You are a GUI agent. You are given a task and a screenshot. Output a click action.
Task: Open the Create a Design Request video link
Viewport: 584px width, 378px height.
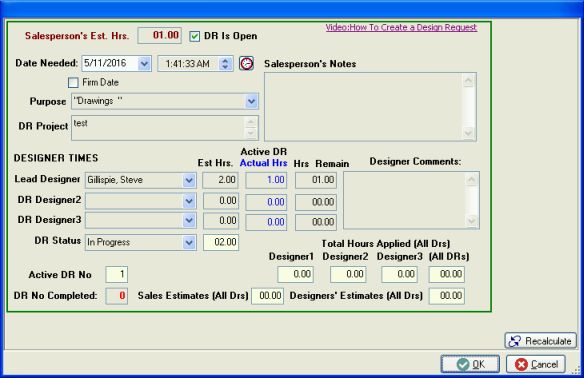click(x=401, y=28)
